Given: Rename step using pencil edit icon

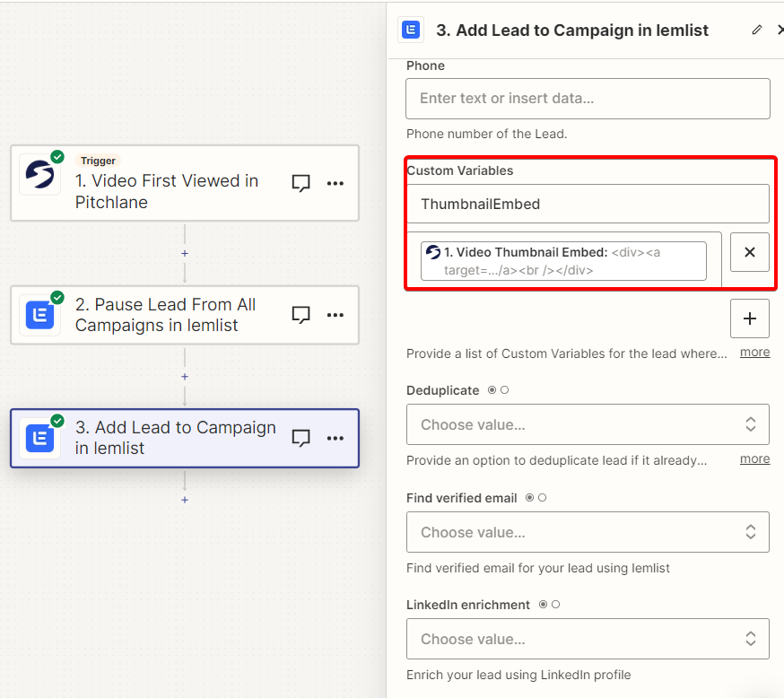Looking at the screenshot, I should point(757,30).
